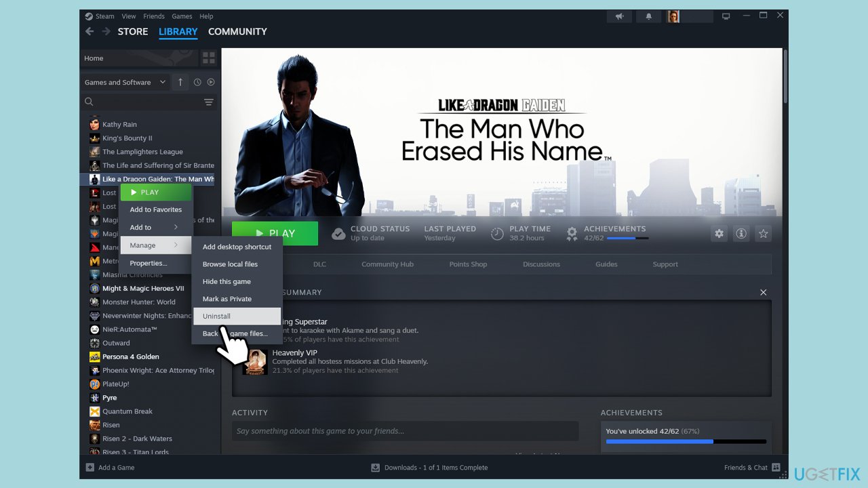Filter by recent activity clock icon
868x488 pixels.
tap(197, 82)
